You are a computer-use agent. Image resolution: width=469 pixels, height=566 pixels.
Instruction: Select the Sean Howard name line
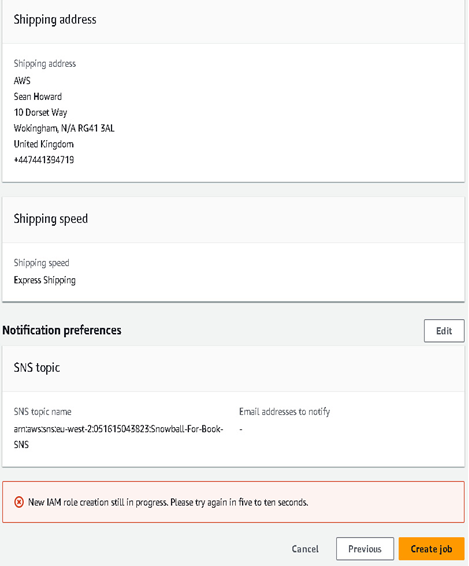(38, 96)
